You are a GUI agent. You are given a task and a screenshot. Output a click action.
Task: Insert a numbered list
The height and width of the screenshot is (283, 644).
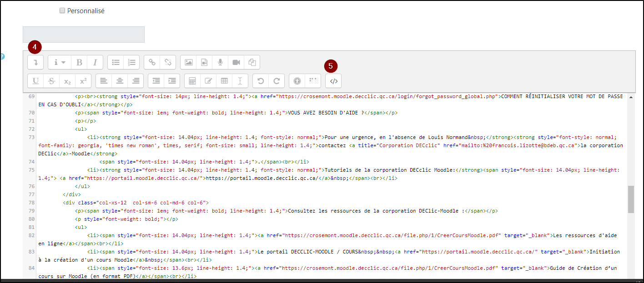pos(132,62)
